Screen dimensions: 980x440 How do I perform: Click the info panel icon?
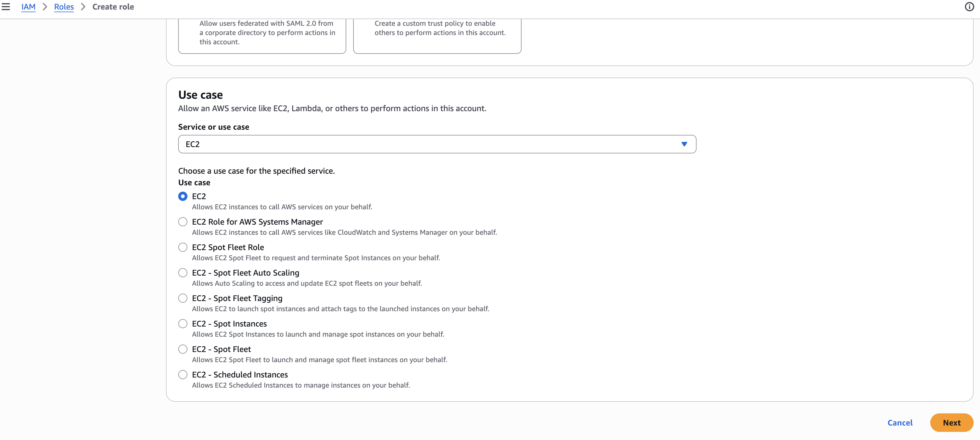pos(969,7)
